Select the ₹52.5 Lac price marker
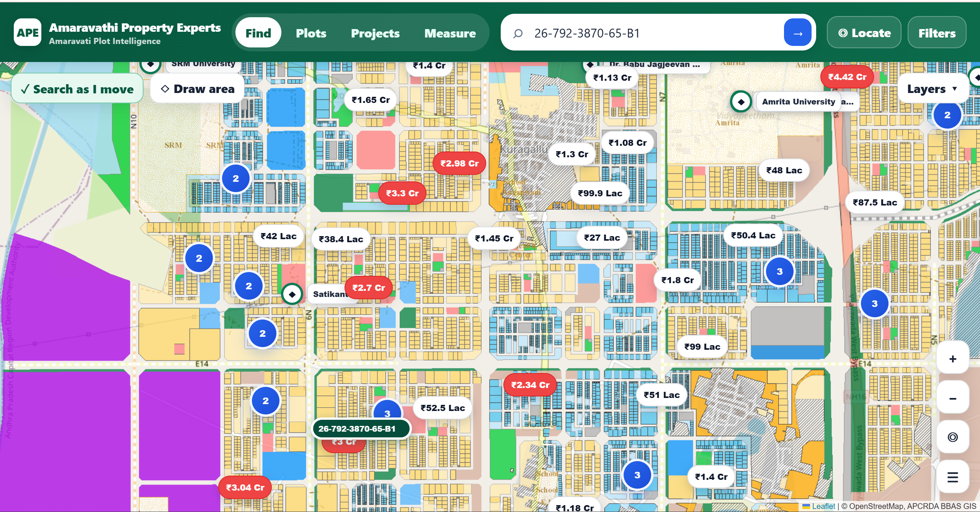Screen dimensions: 980x512 (x=443, y=408)
